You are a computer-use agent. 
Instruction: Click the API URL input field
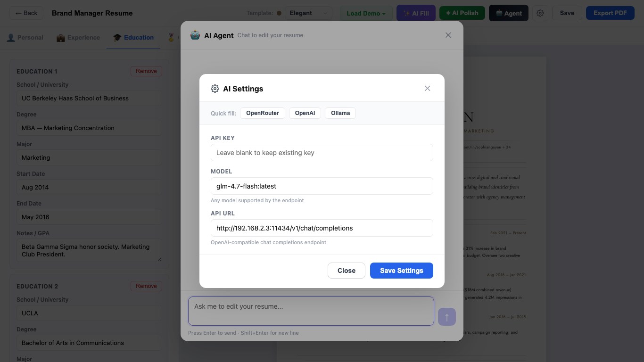click(322, 228)
